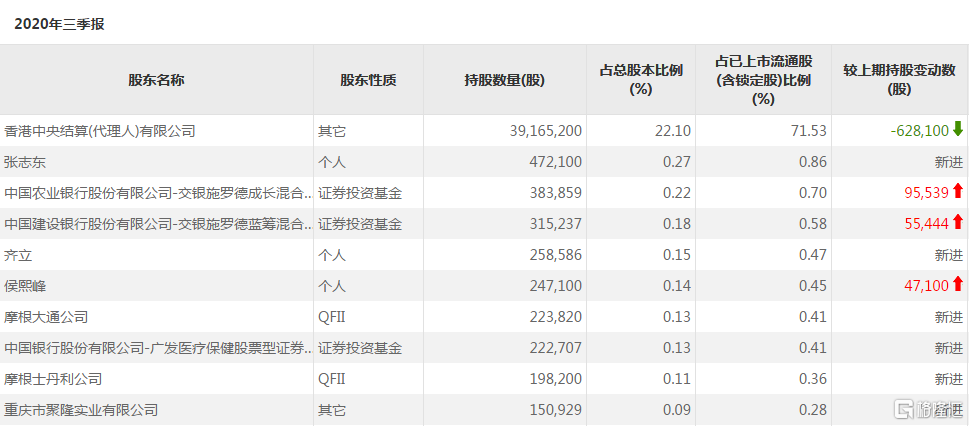969x426 pixels.
Task: Select shareholder 摩根士丹利公司
Action: tap(53, 379)
